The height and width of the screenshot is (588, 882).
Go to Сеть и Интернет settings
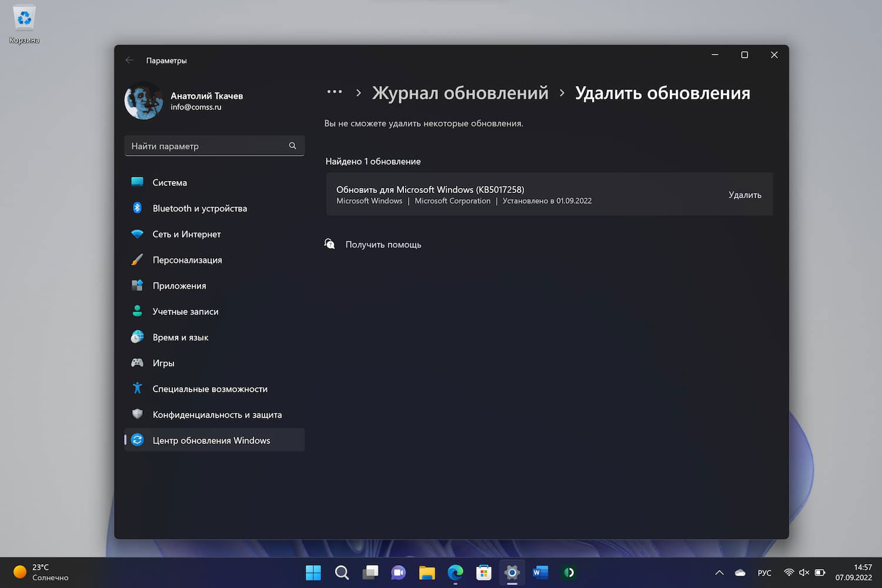pos(214,234)
